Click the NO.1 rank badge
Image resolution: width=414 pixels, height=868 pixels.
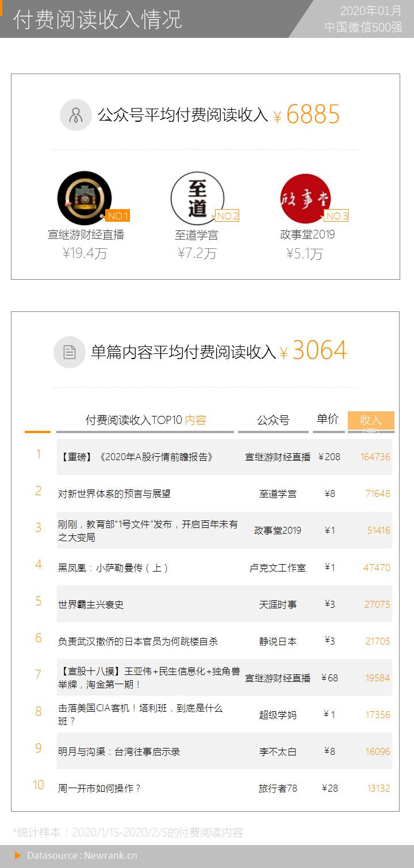coord(117,216)
